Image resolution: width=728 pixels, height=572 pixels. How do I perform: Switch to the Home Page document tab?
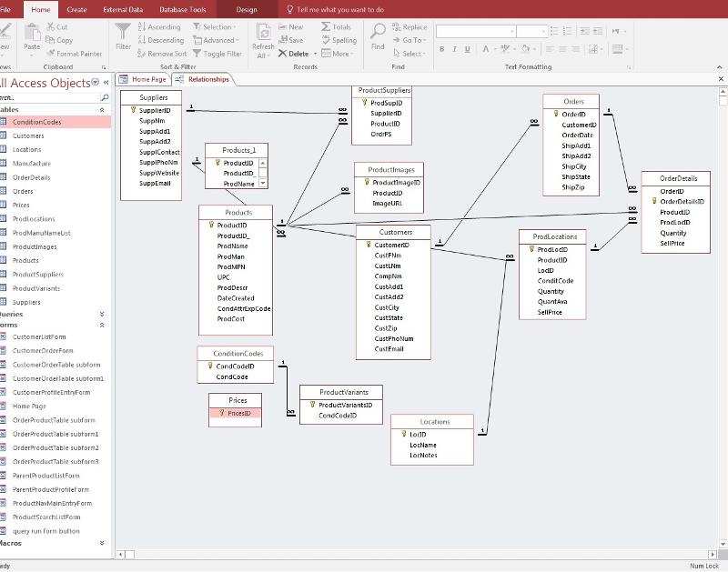click(144, 79)
